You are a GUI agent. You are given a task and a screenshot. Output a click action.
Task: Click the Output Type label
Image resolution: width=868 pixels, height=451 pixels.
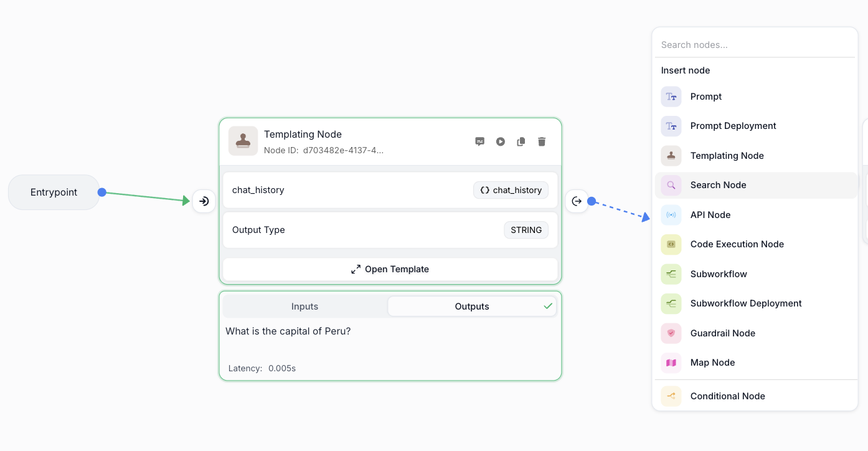click(x=258, y=230)
